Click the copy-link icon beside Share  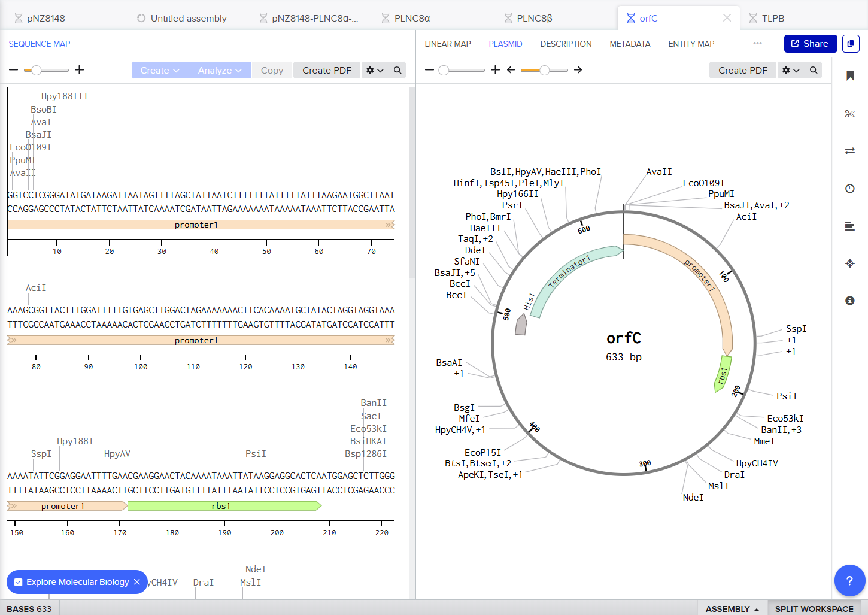tap(851, 44)
